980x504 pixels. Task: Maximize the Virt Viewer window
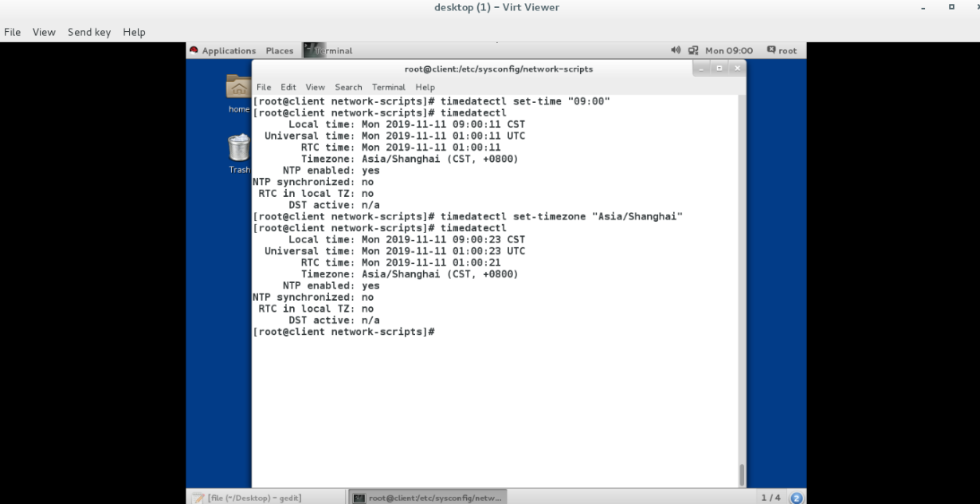point(951,7)
